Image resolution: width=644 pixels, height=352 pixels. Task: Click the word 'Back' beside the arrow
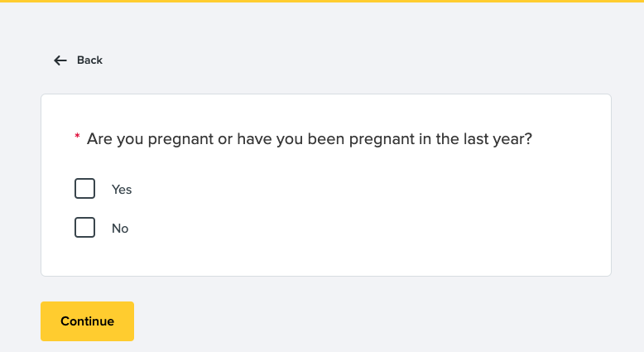pyautogui.click(x=89, y=60)
